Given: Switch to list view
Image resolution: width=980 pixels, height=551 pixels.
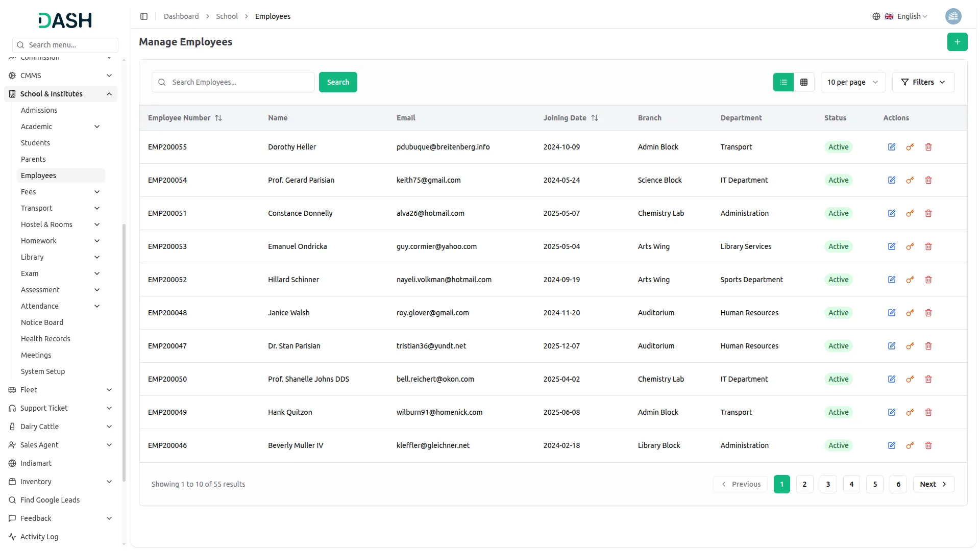Looking at the screenshot, I should point(783,82).
